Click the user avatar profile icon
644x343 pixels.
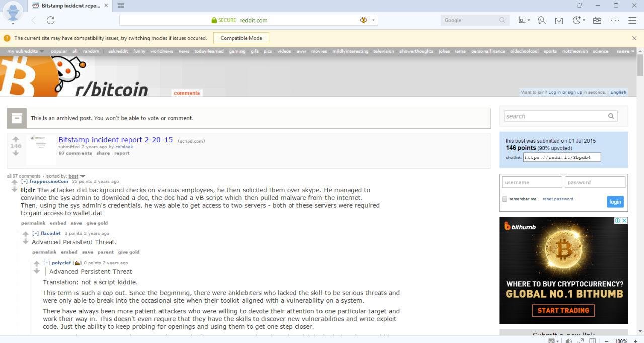13,11
